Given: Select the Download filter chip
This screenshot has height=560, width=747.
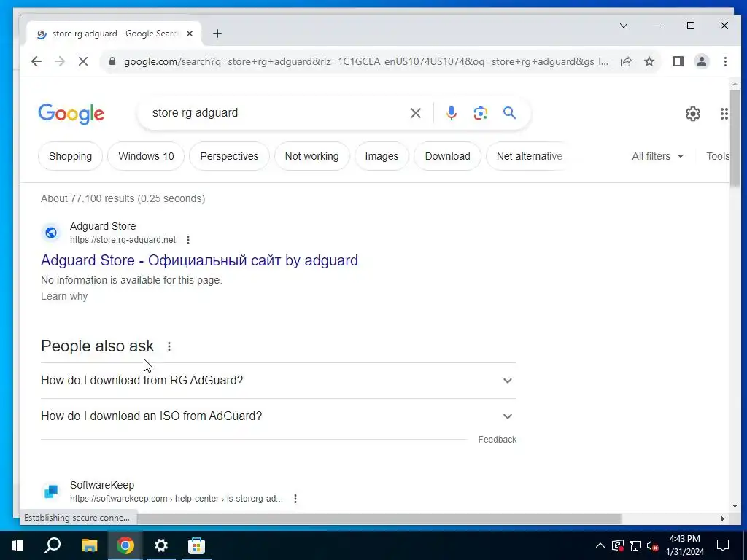Looking at the screenshot, I should 448,156.
